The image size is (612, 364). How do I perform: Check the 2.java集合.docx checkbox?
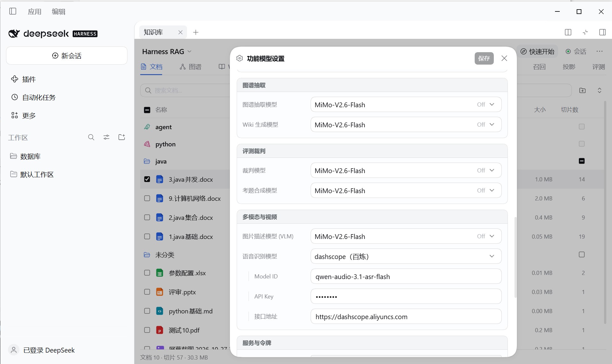tap(147, 217)
